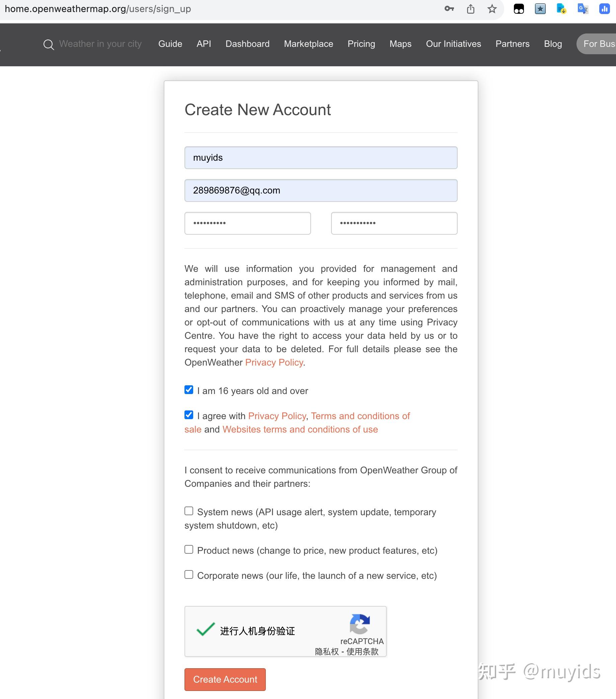Click the password key icon in address bar
Viewport: 616px width, 699px height.
(x=449, y=9)
